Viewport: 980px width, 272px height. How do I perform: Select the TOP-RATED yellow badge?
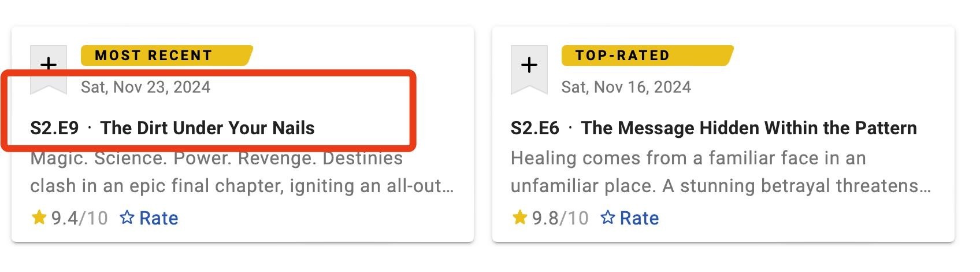click(647, 56)
